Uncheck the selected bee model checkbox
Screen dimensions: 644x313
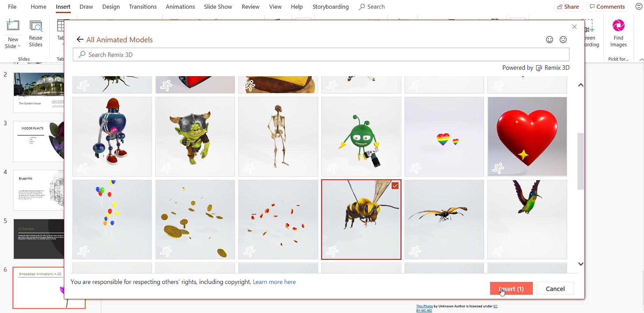(395, 186)
